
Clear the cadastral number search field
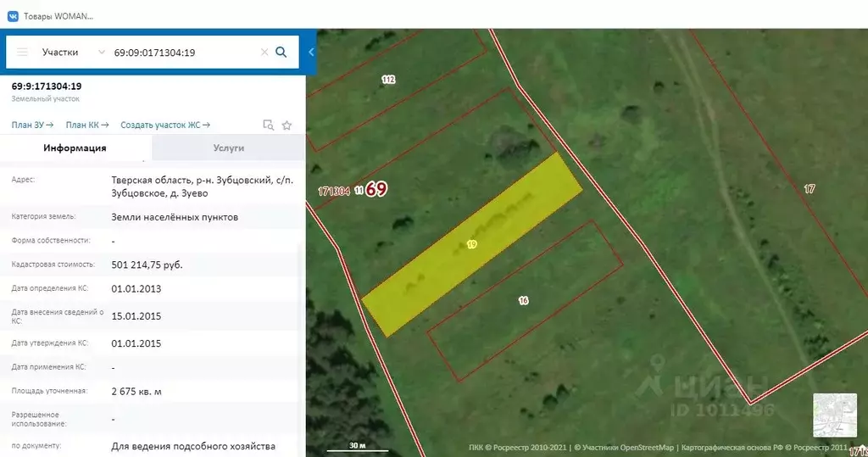tap(264, 52)
